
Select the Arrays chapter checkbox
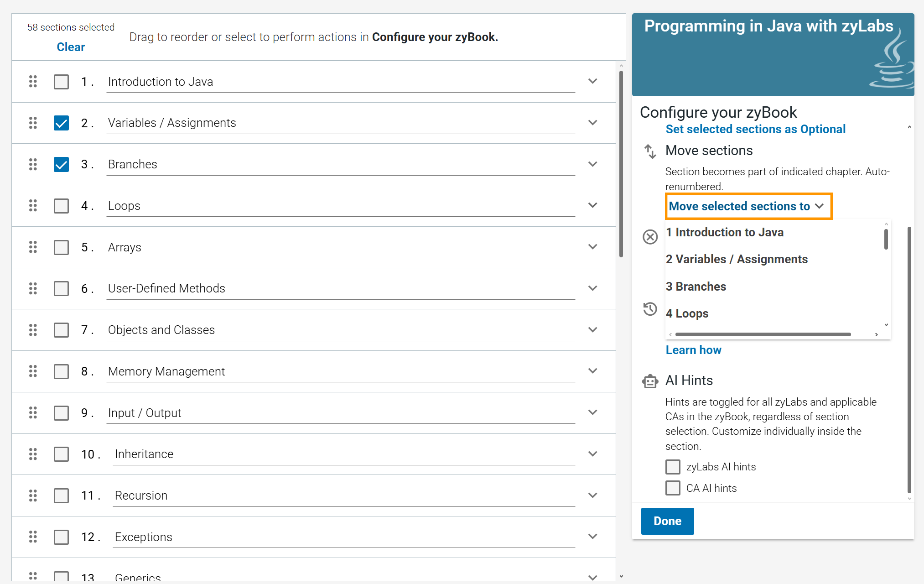(x=61, y=247)
